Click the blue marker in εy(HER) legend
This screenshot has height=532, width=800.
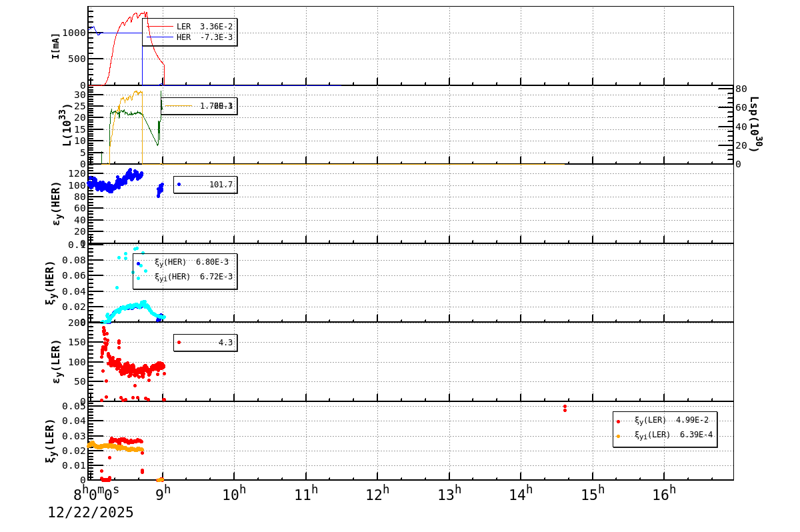pyautogui.click(x=179, y=185)
